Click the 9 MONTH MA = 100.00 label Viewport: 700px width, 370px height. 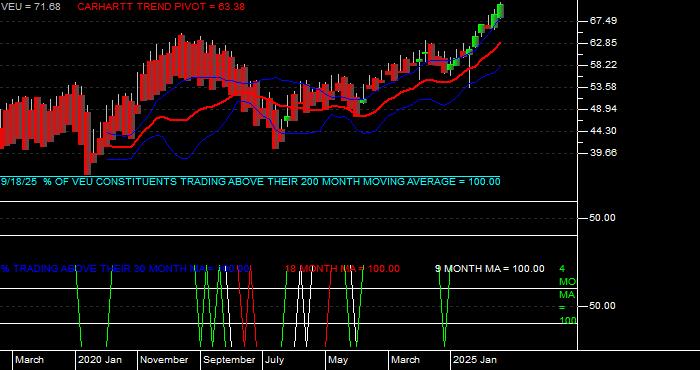tap(490, 269)
